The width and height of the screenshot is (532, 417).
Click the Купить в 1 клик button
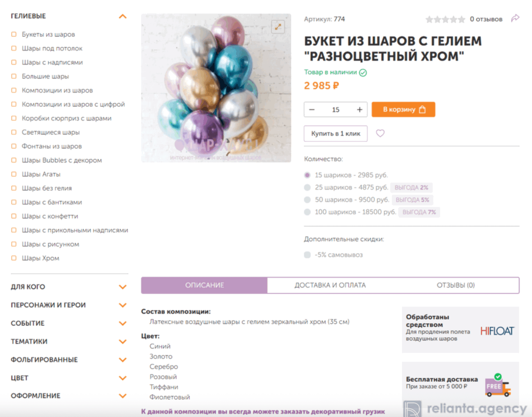click(x=336, y=133)
